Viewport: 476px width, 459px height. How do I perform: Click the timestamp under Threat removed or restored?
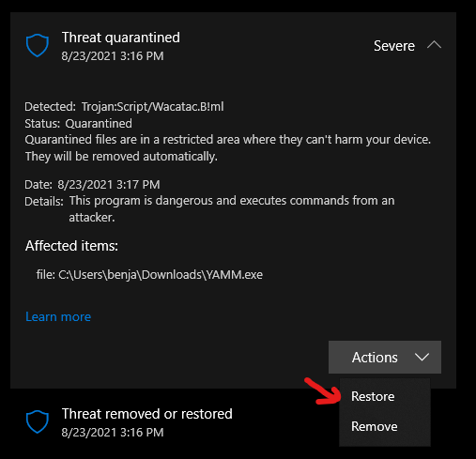coord(113,433)
